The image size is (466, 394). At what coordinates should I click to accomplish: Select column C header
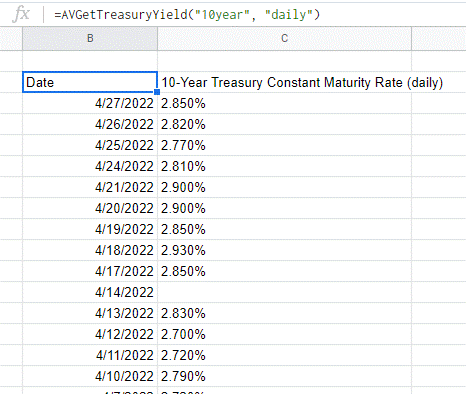[x=284, y=38]
